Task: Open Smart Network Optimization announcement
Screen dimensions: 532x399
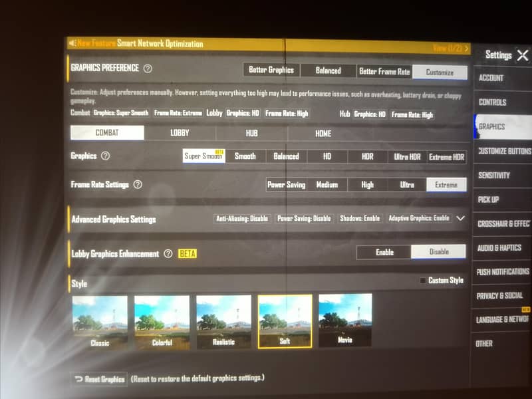Action: tap(160, 43)
